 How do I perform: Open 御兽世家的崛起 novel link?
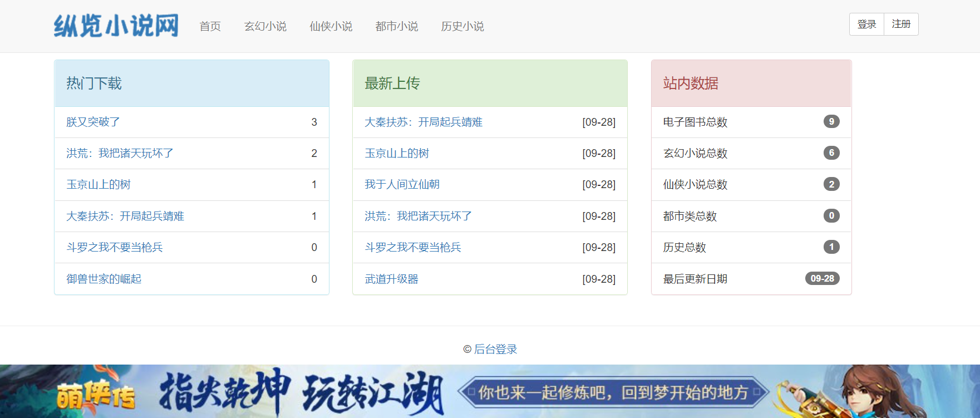104,279
